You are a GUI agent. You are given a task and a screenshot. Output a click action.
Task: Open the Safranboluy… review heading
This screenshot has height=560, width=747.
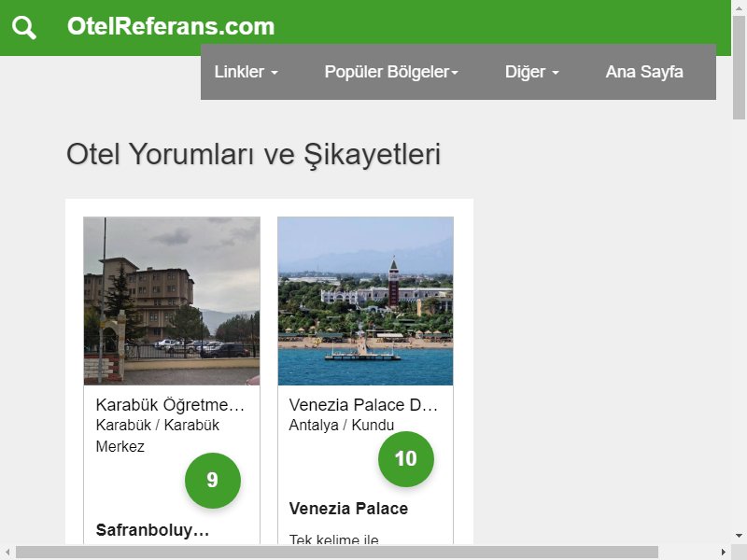pos(152,530)
